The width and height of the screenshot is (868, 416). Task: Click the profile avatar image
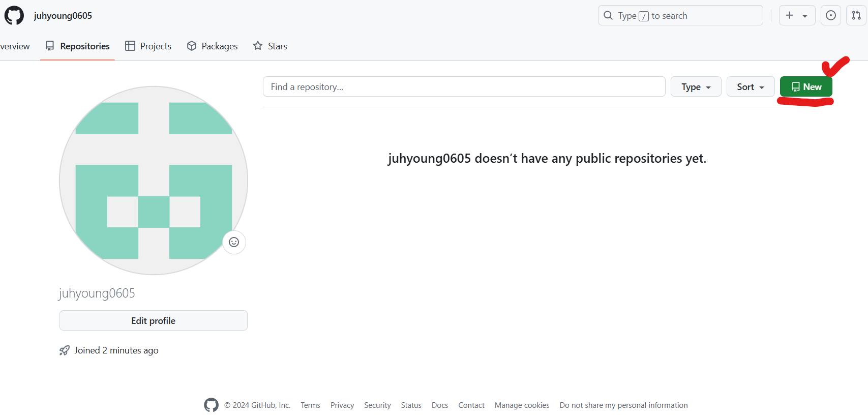click(154, 181)
